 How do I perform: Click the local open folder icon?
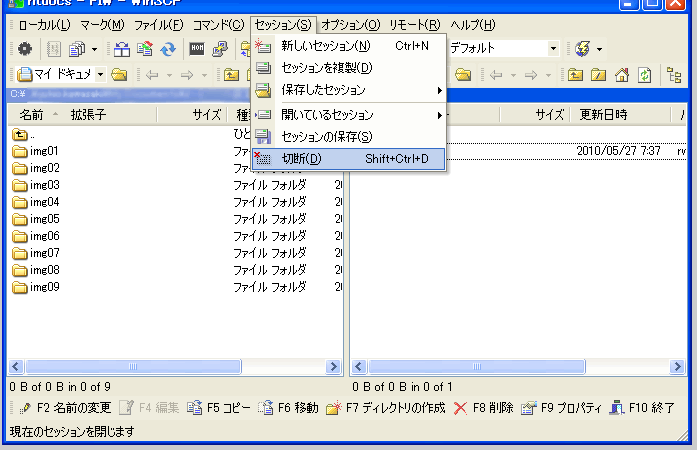(119, 75)
